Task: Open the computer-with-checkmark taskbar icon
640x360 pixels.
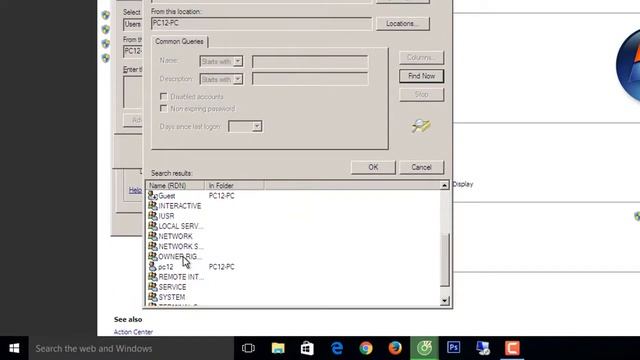Action: (483, 348)
